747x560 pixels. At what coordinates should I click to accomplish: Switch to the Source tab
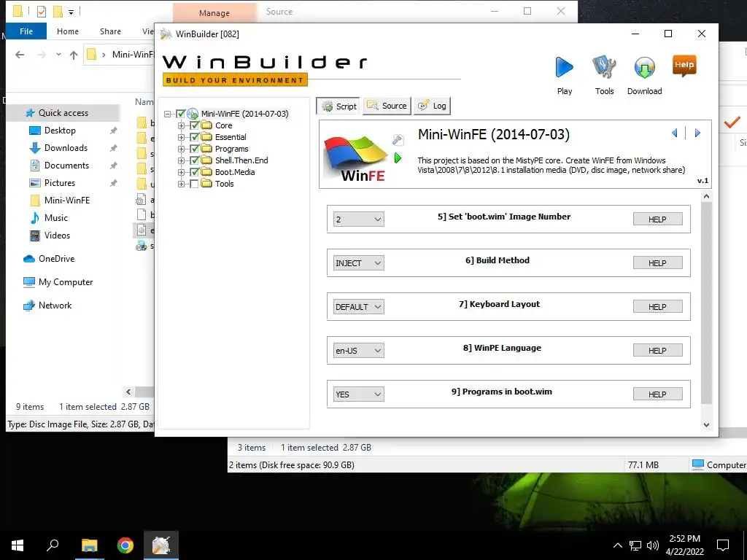click(387, 106)
